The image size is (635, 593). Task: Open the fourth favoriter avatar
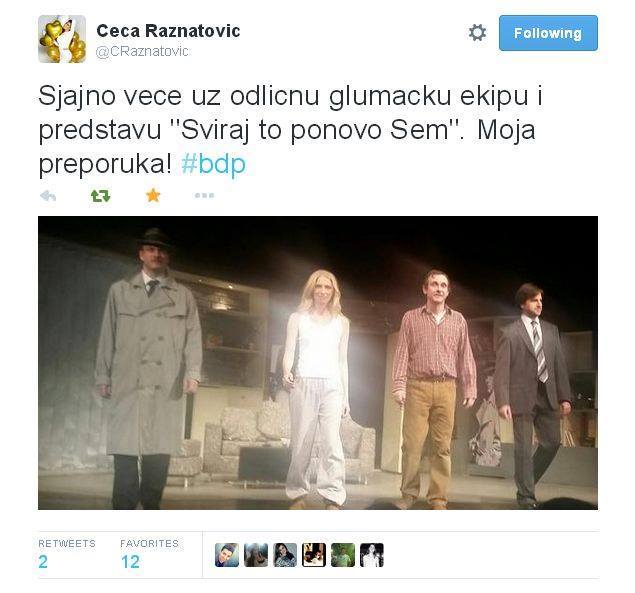click(314, 555)
